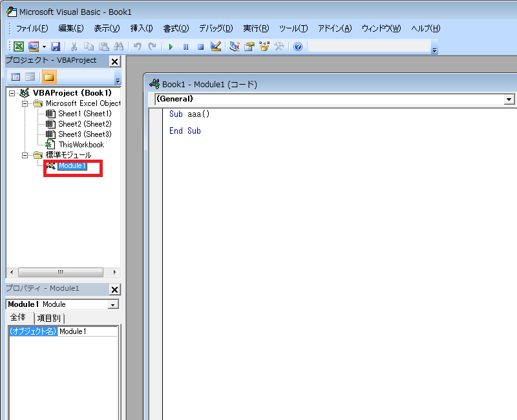
Task: Select VBAProject (Book1) in the tree
Action: (x=72, y=93)
